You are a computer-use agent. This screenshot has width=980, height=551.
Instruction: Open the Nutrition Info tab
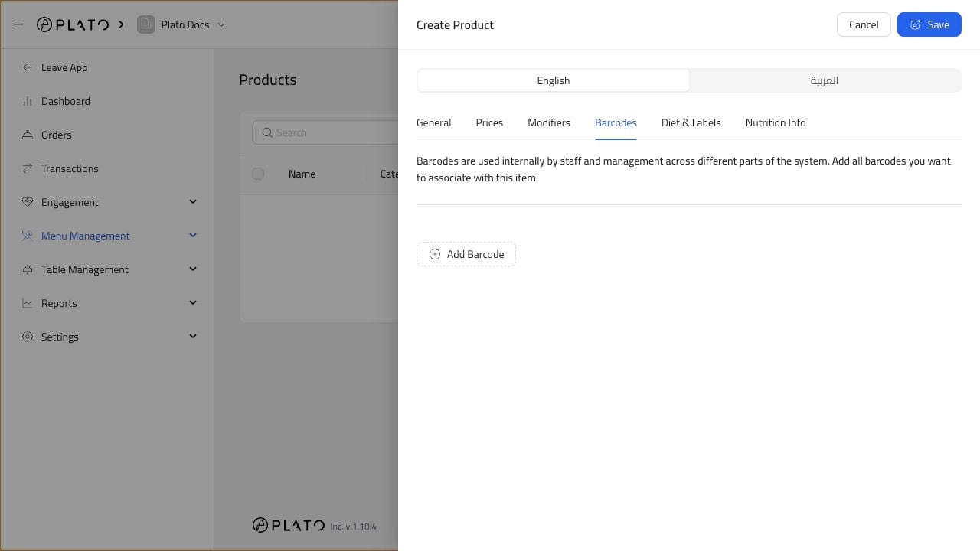click(x=776, y=122)
